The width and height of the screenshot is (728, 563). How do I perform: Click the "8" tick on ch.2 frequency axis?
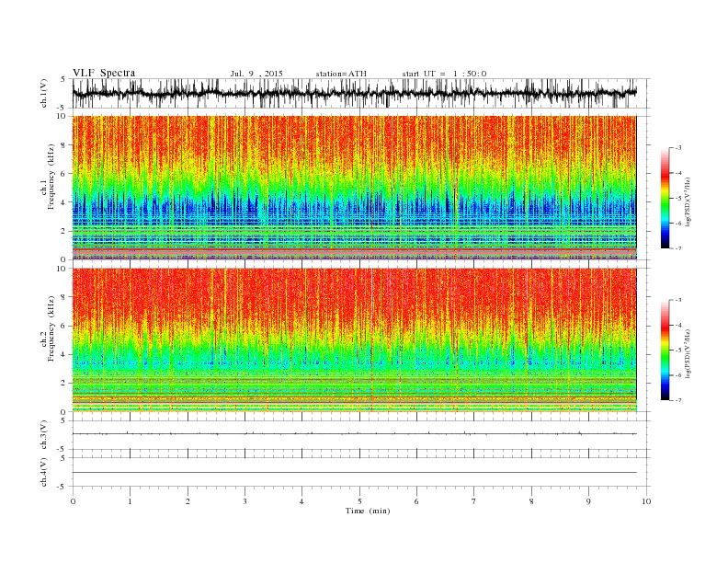pyautogui.click(x=64, y=297)
